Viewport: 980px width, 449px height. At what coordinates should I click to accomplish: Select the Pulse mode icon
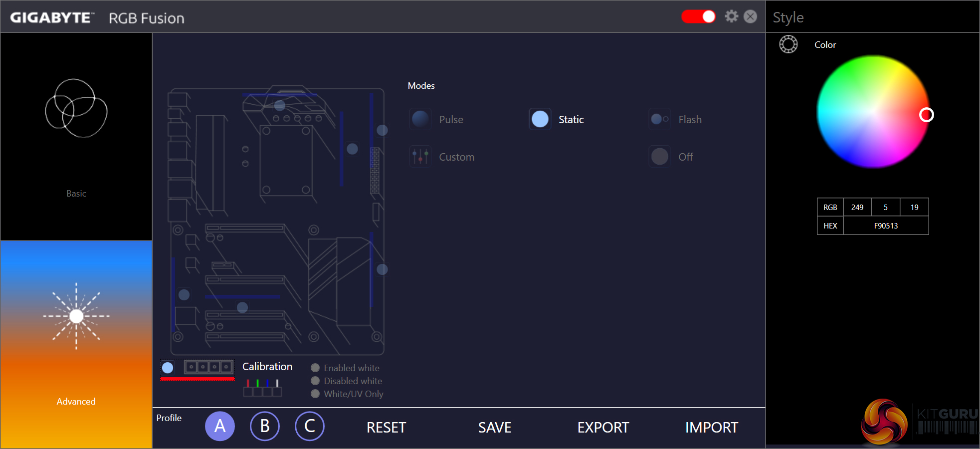(420, 119)
